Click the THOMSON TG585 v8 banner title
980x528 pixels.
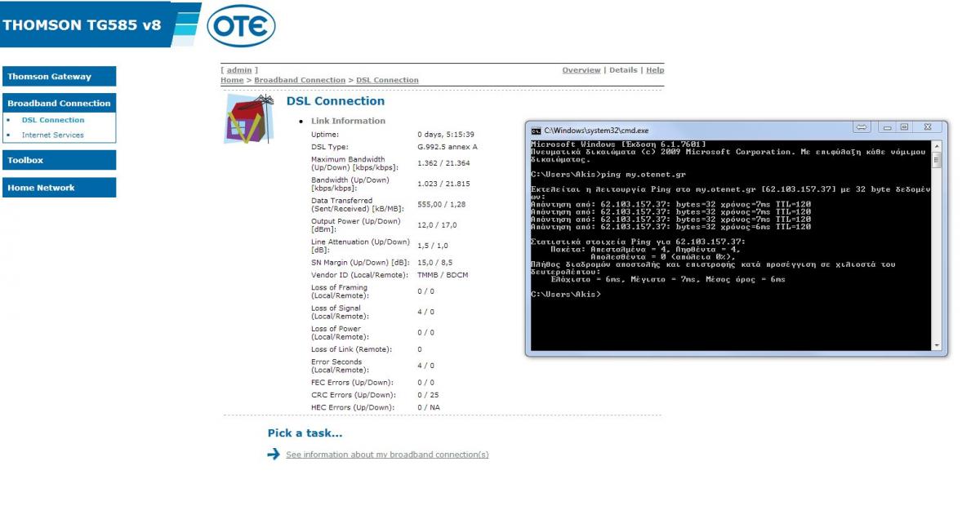[82, 24]
